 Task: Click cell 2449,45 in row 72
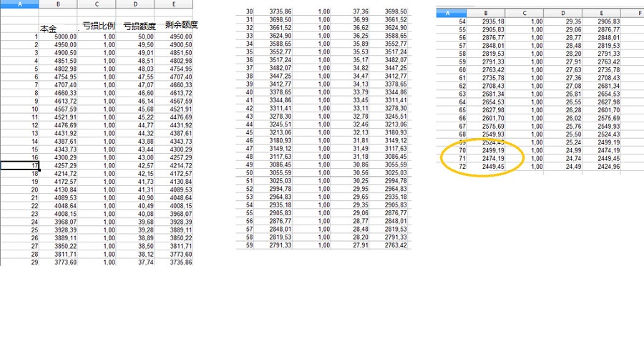486,167
